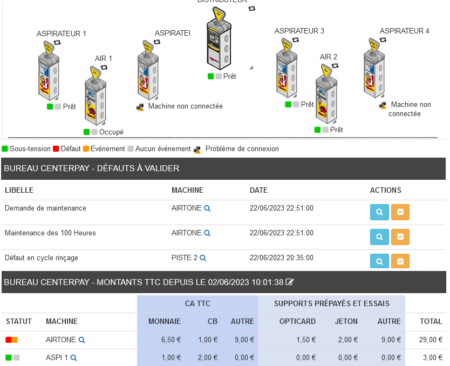Click 'Aucun événement' legend entry
450x366 pixels.
[x=159, y=149]
